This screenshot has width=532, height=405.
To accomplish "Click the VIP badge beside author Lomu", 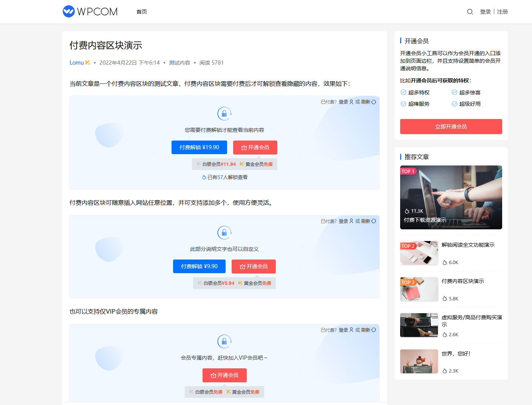I will pos(88,63).
